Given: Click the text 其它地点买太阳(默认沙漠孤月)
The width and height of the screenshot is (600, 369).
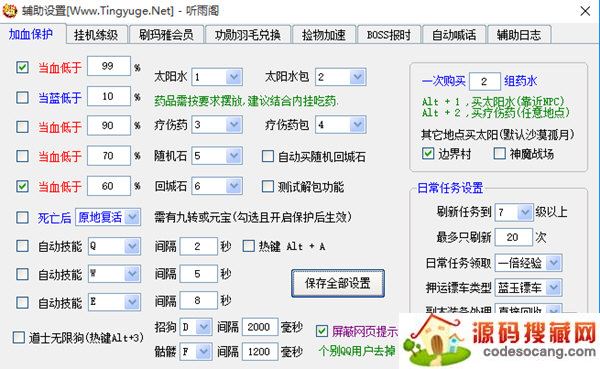Looking at the screenshot, I should coord(497,134).
